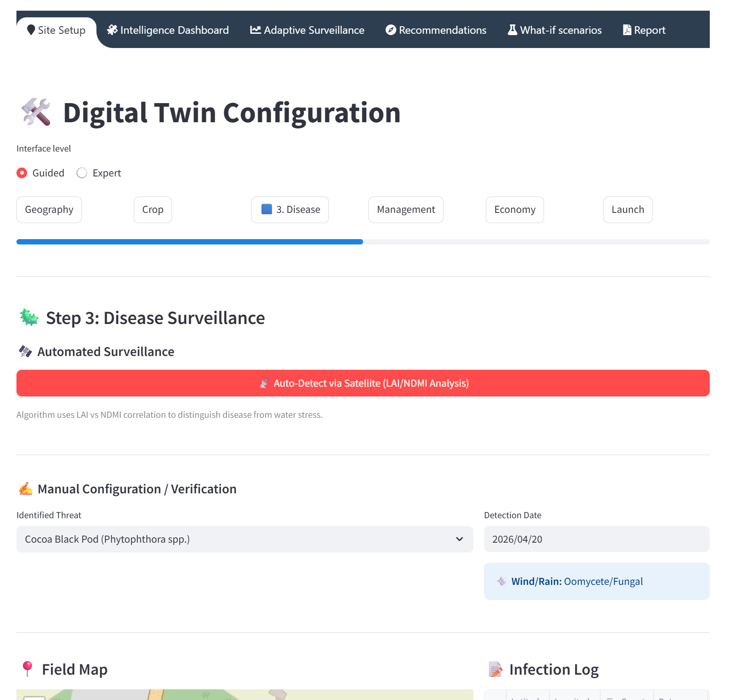
Task: Select the Expert interface level
Action: tap(99, 173)
